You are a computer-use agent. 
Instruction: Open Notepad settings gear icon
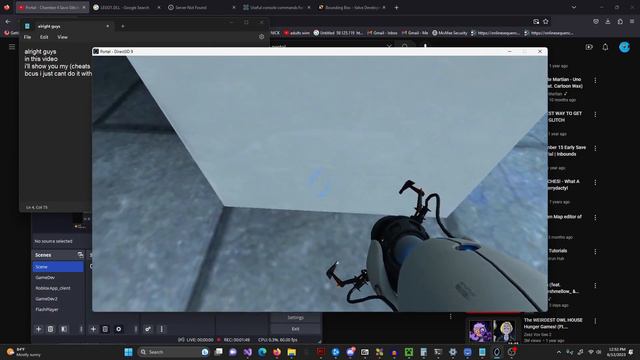coord(262,37)
